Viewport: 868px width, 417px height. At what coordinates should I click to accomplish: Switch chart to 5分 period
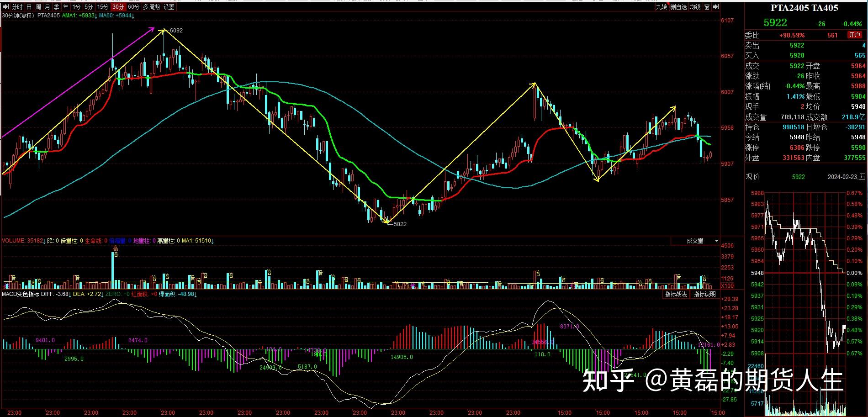(88, 7)
